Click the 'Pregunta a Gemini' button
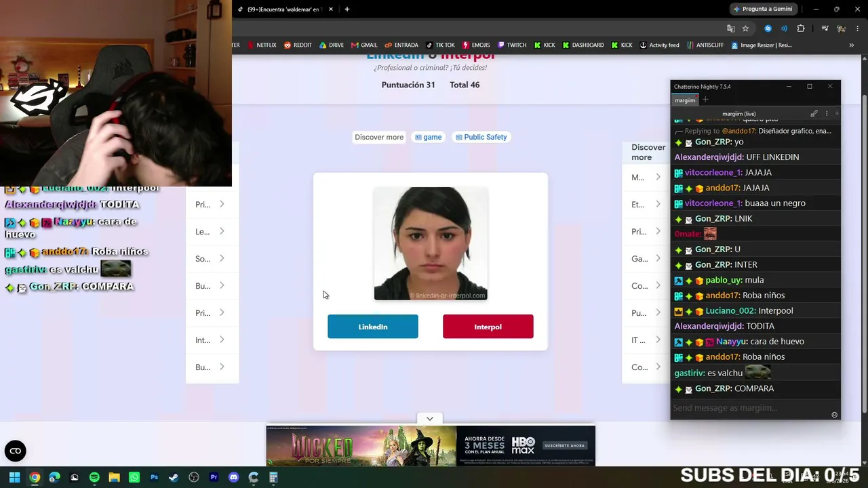This screenshot has height=488, width=868. [x=763, y=9]
